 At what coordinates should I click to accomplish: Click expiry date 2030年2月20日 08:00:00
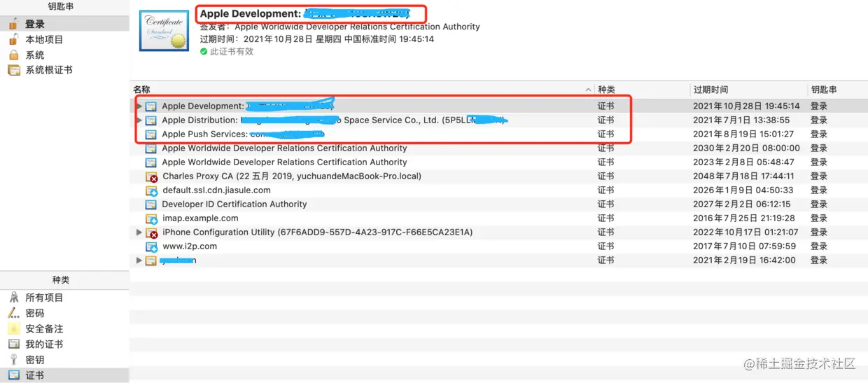(x=746, y=148)
